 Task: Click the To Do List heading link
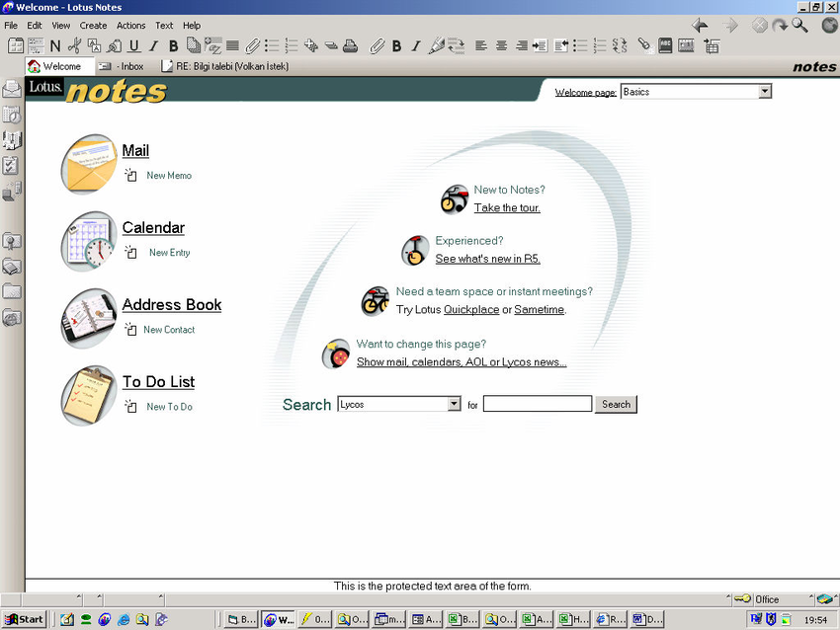(158, 381)
